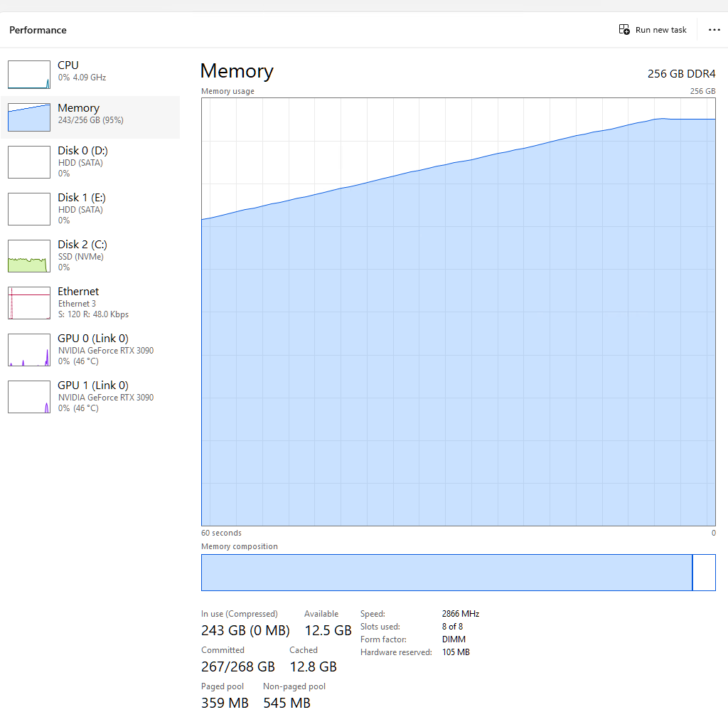This screenshot has width=728, height=717.
Task: Select the Disk 1 (E:) mini graph
Action: coord(28,209)
